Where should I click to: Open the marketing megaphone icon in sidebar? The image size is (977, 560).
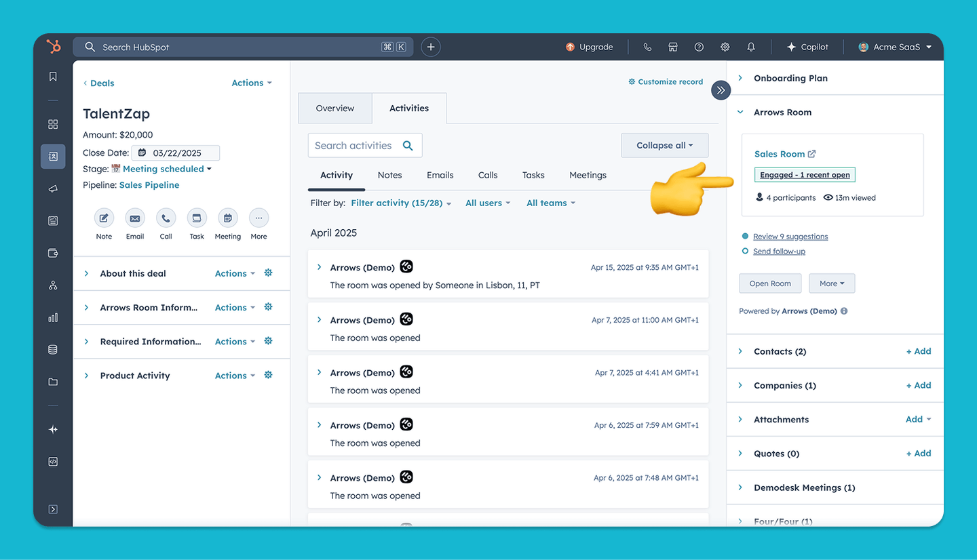(53, 188)
